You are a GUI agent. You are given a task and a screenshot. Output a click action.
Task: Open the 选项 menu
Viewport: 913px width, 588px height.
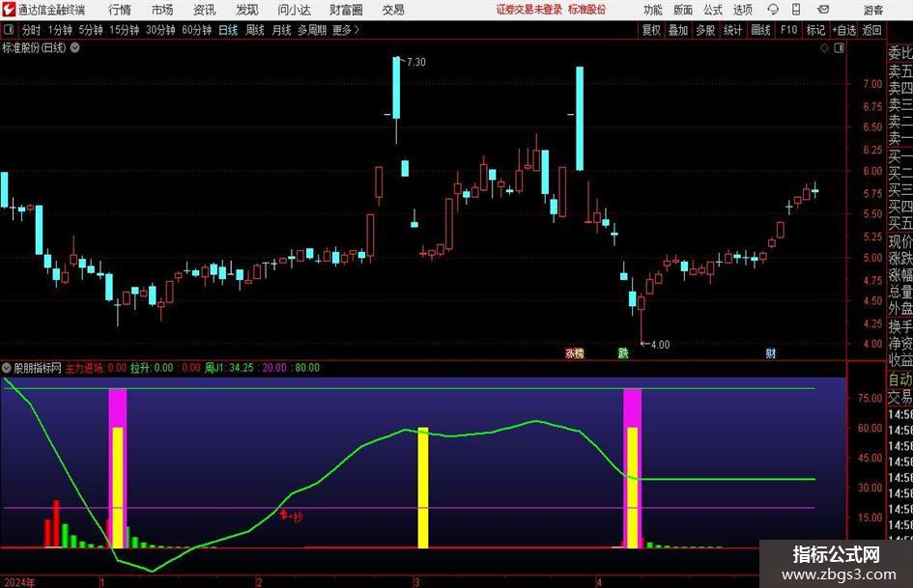[742, 10]
